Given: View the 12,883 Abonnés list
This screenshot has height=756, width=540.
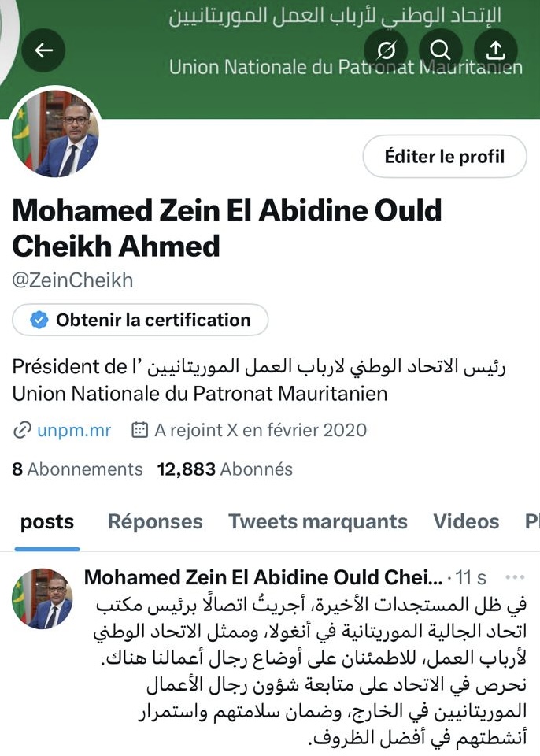Looking at the screenshot, I should (224, 469).
